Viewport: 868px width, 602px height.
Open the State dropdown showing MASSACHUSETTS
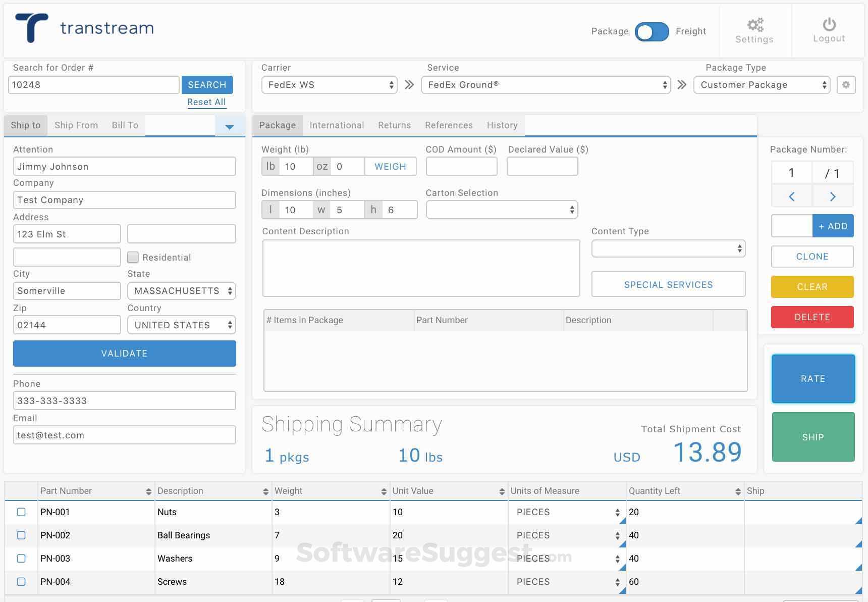coord(181,290)
